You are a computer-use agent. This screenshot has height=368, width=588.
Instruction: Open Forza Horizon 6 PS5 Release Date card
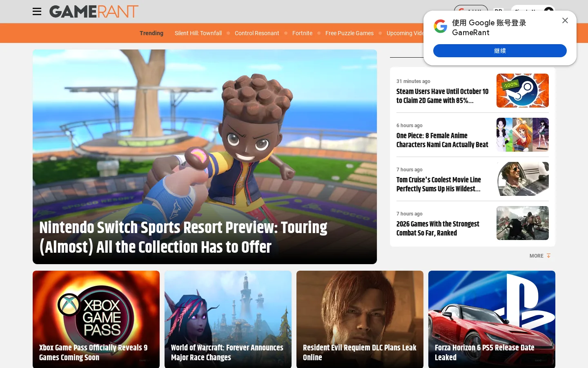pos(492,319)
